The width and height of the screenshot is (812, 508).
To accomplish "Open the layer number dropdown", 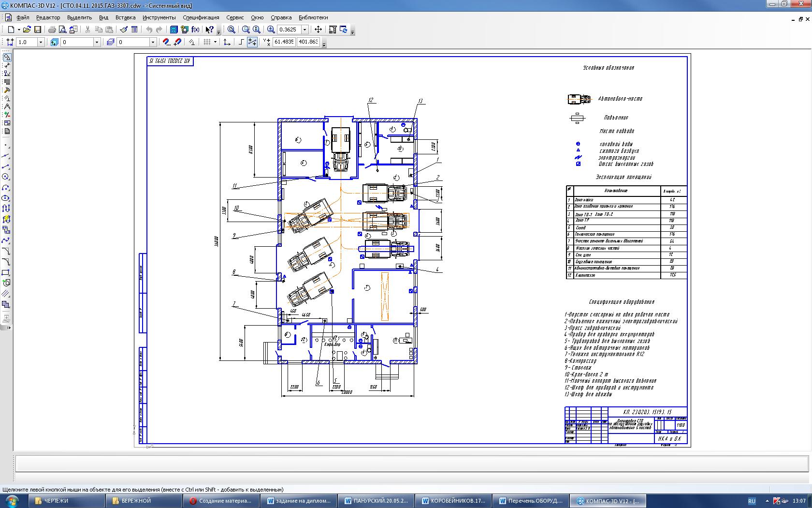I will (x=152, y=42).
